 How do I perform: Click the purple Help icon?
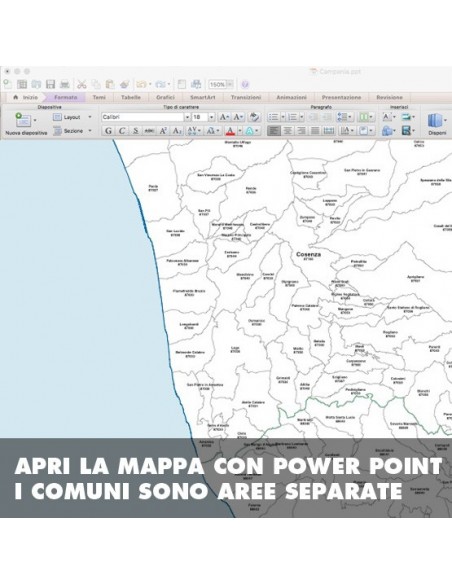click(x=245, y=85)
